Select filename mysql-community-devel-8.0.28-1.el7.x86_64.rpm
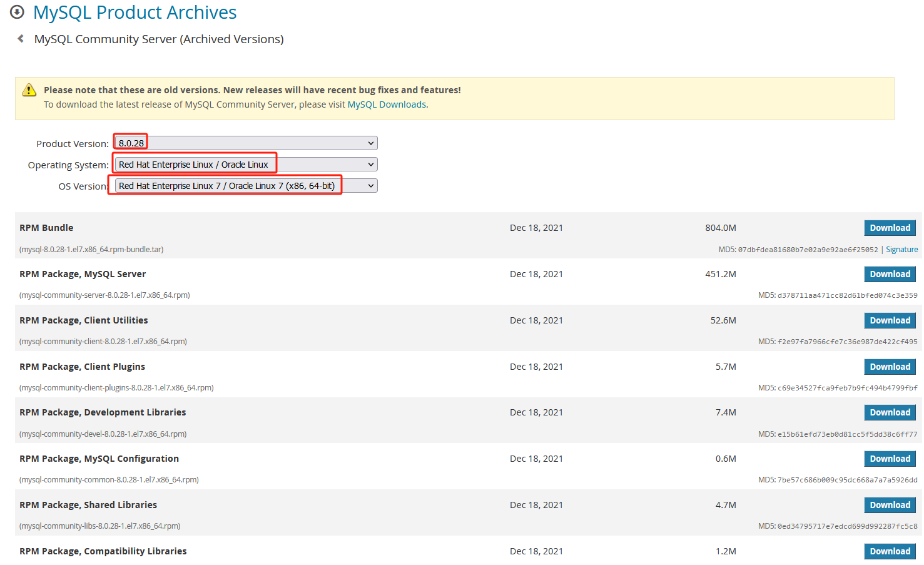 (x=103, y=434)
